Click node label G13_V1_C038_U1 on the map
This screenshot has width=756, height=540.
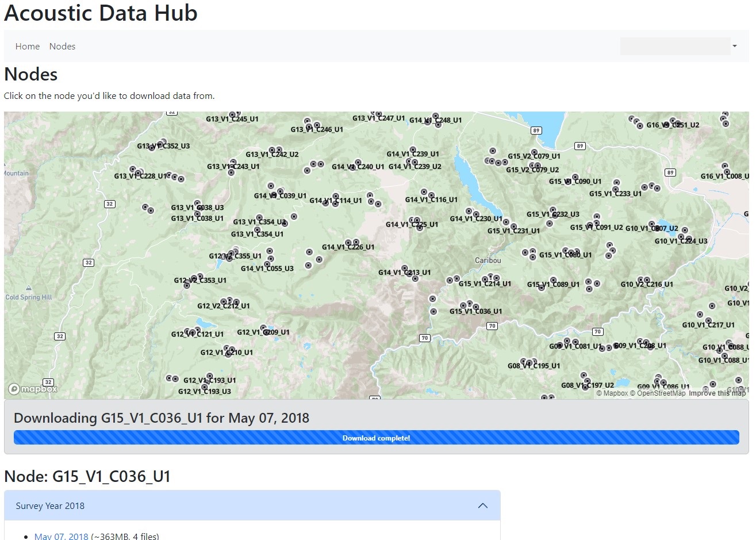pos(197,219)
